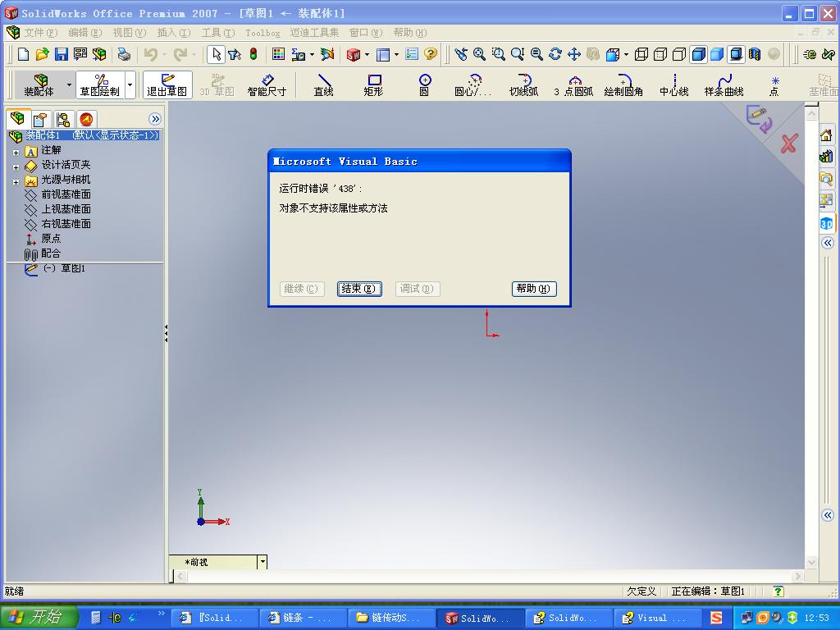Click the 3D ContentCentral task pane icon
Viewport: 840px width, 630px height.
click(x=826, y=223)
